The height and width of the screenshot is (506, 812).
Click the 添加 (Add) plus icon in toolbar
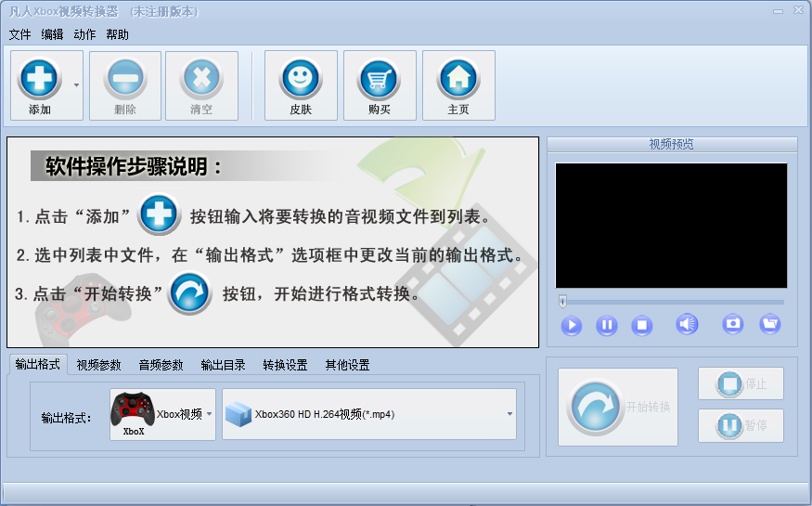point(39,79)
